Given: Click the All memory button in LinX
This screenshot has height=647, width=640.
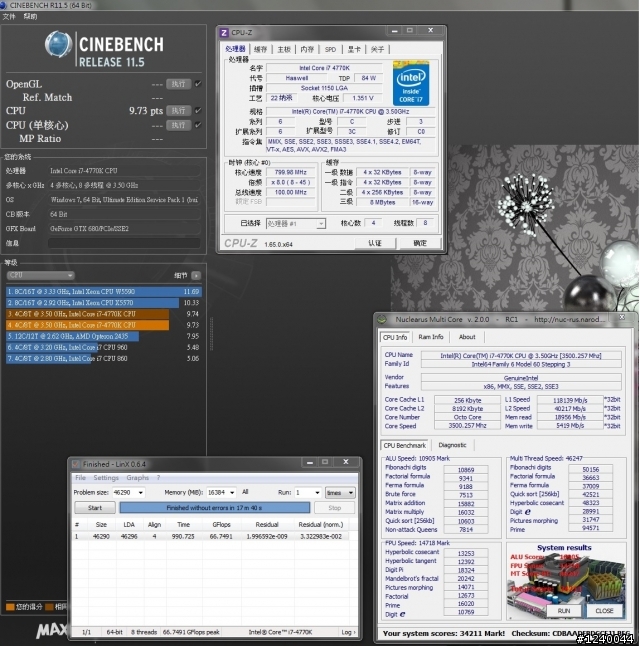Looking at the screenshot, I should coord(246,492).
